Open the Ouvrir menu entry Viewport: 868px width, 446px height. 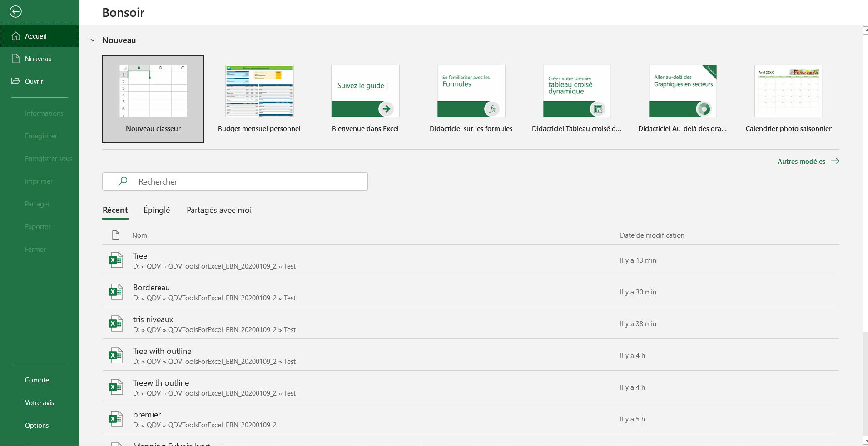(x=40, y=81)
